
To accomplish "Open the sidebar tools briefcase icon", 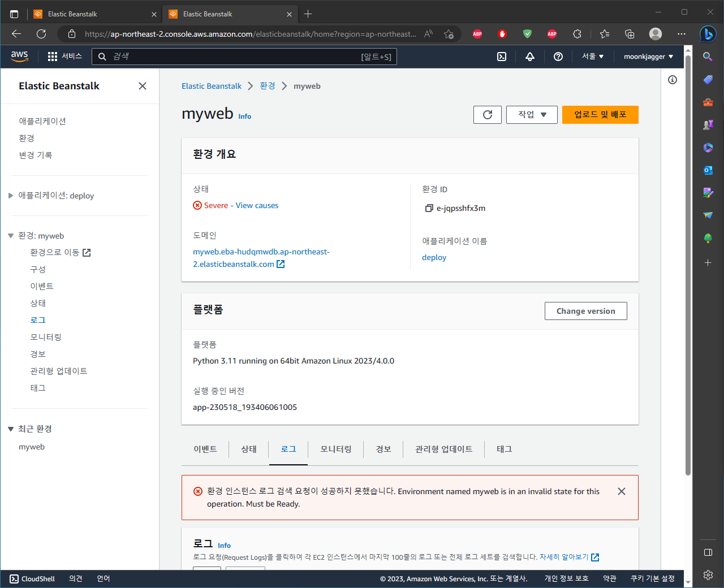I will [x=708, y=102].
